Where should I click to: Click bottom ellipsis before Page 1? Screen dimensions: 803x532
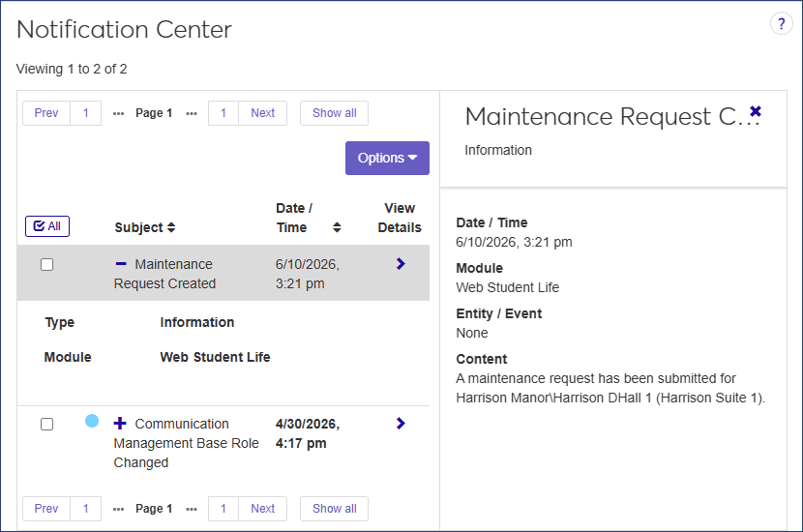click(x=118, y=510)
